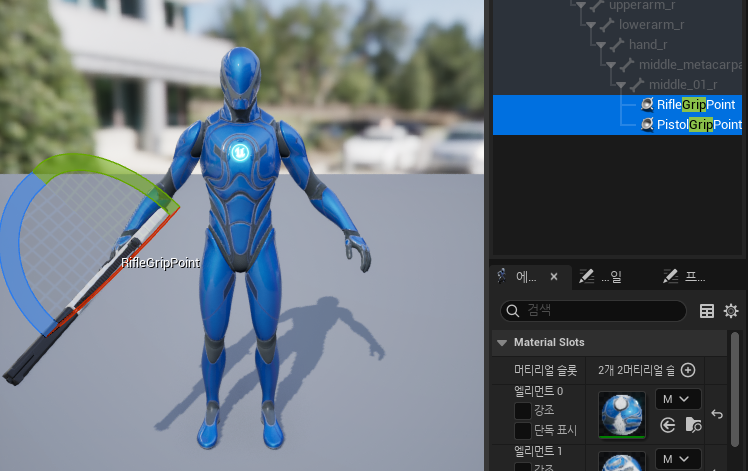Viewport: 748px width, 471px height.
Task: Click the RifleGripPoint label in viewport
Action: click(160, 263)
